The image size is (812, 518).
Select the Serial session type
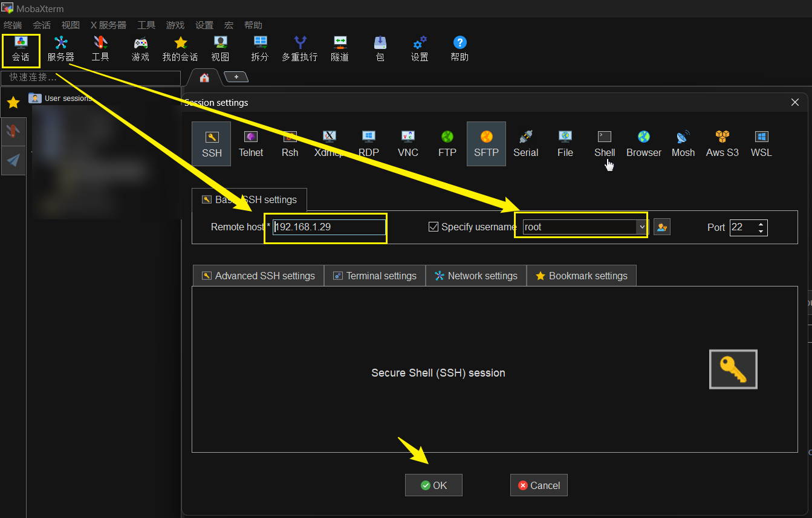coord(525,144)
